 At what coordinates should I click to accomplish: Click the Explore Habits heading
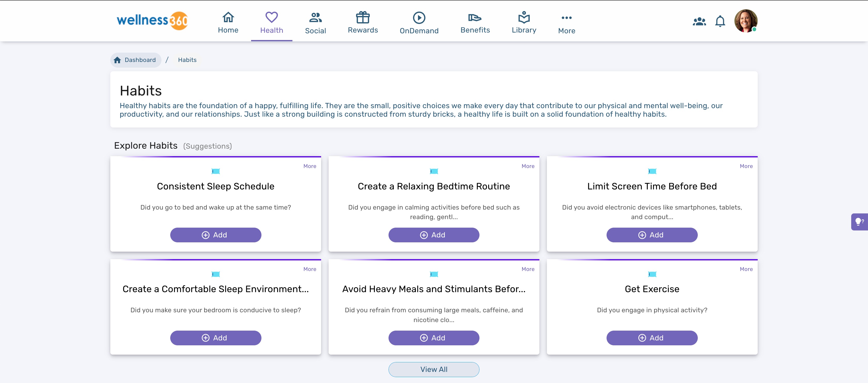145,145
